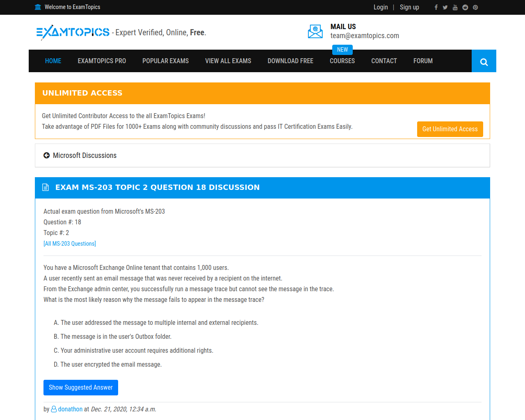Click the NEW badge above Courses
Screen dimensions: 525x420
(342, 50)
